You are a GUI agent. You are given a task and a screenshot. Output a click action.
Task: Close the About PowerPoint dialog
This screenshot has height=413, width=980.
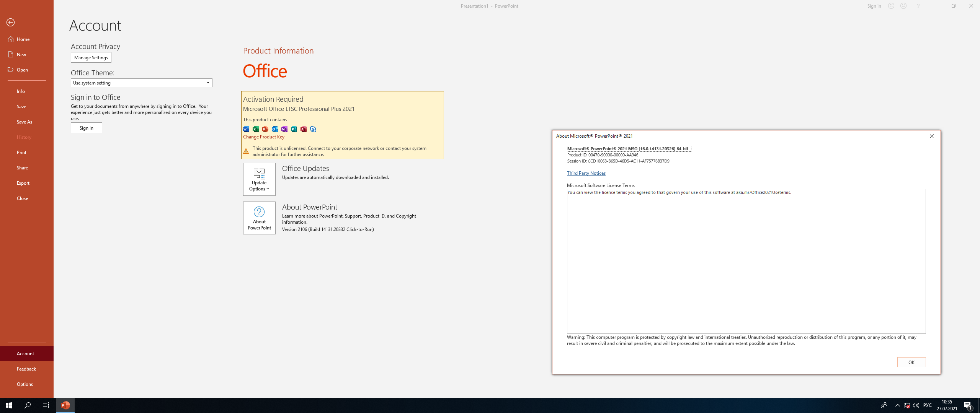932,136
